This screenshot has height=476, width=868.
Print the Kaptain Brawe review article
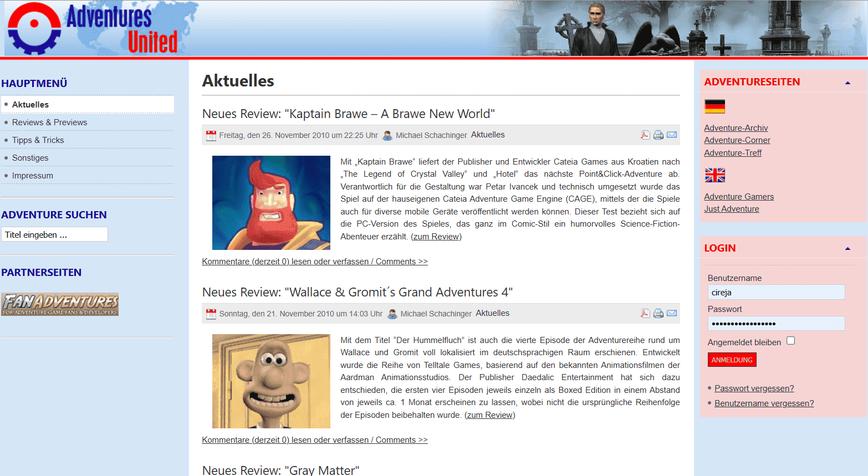(658, 135)
